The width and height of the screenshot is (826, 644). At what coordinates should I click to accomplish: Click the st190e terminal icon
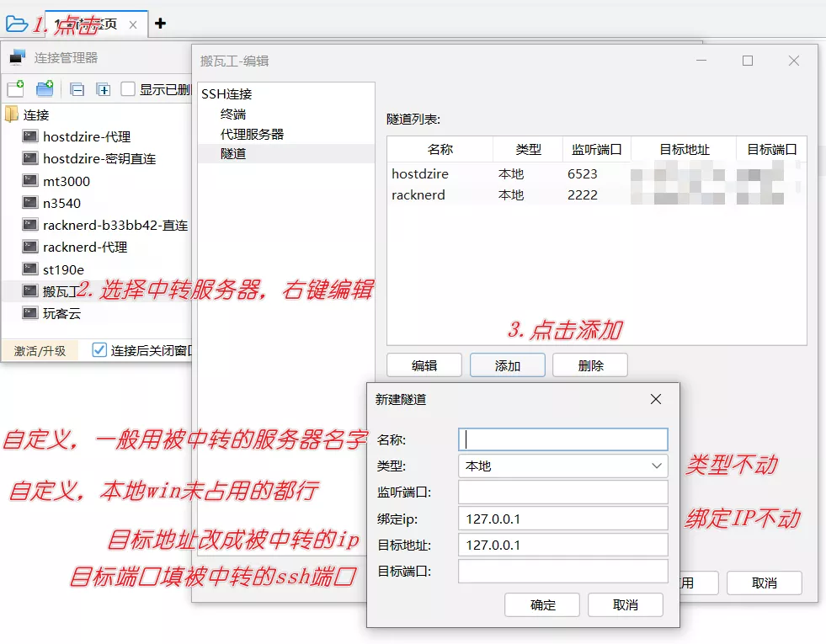tap(30, 269)
